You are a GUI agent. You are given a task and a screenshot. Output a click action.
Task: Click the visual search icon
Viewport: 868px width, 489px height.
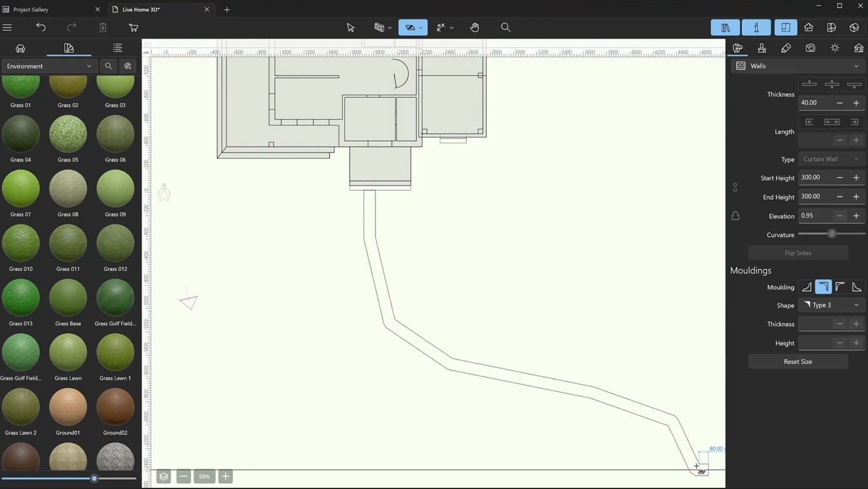128,66
